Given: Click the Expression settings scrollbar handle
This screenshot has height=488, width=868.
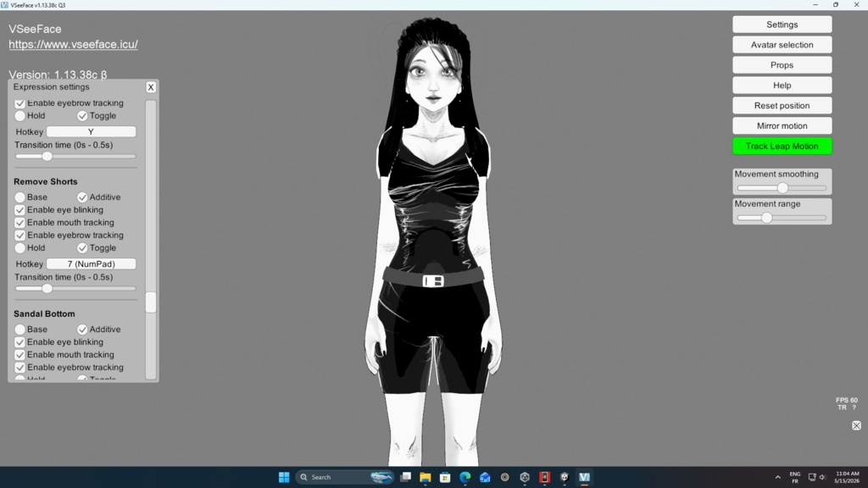Looking at the screenshot, I should 151,302.
